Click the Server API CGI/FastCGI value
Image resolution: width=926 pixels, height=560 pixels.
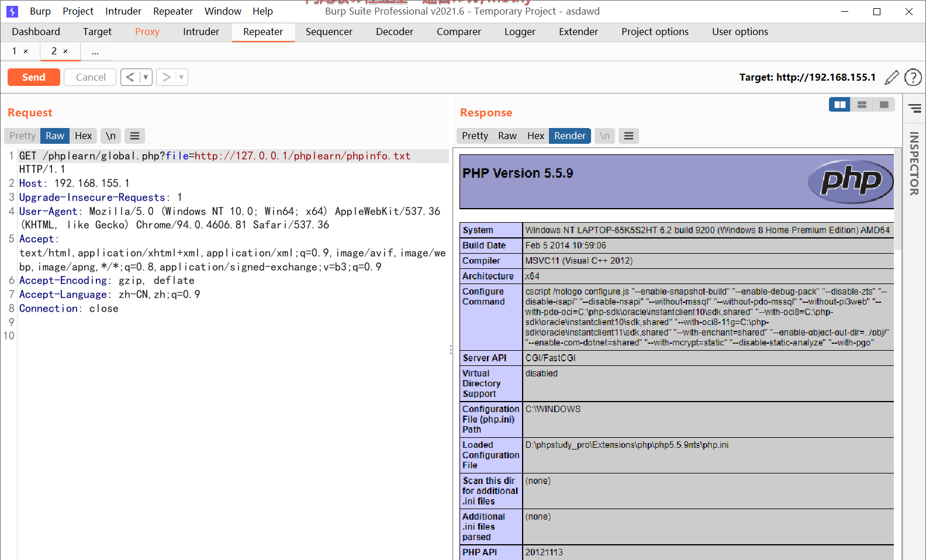551,358
